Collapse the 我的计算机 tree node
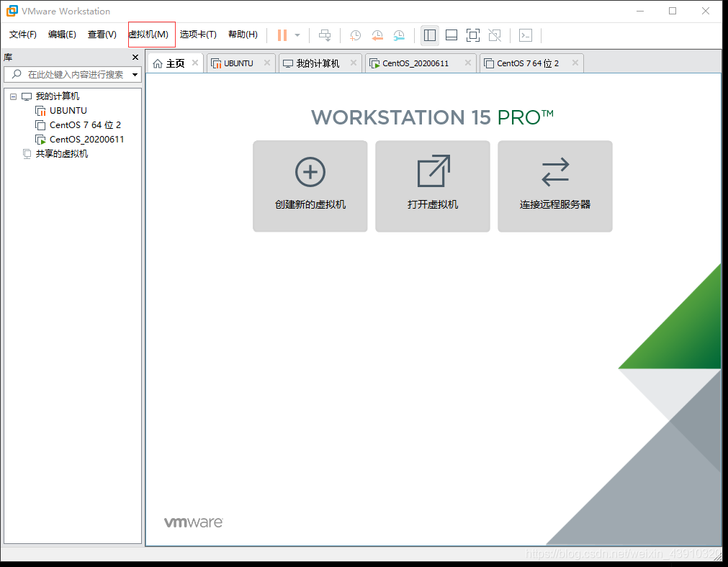Screen dimensions: 728x567 13,96
